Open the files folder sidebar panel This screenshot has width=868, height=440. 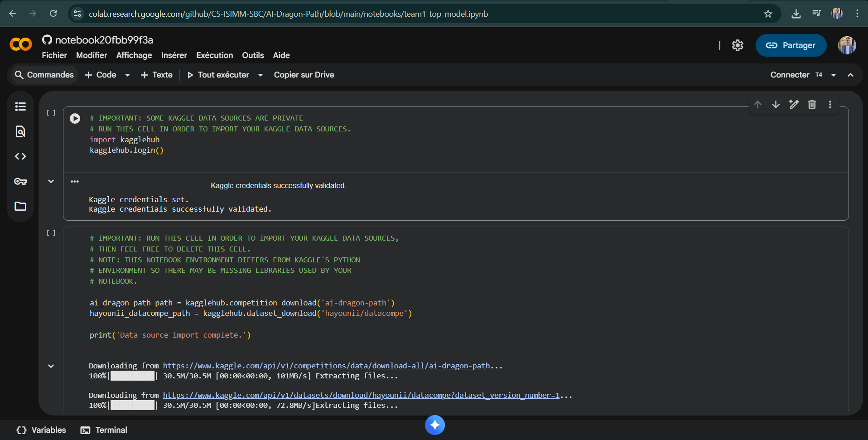tap(20, 206)
